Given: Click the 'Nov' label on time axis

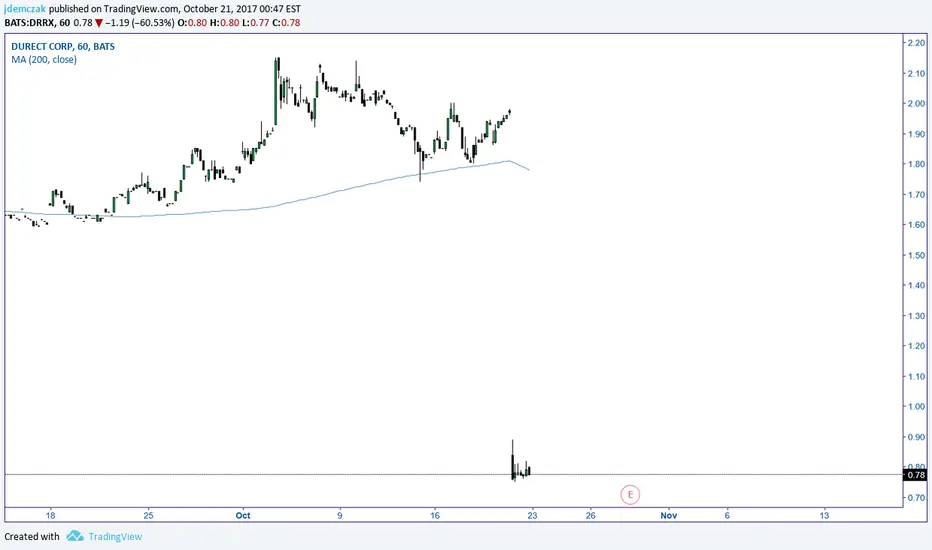Looking at the screenshot, I should pos(669,516).
